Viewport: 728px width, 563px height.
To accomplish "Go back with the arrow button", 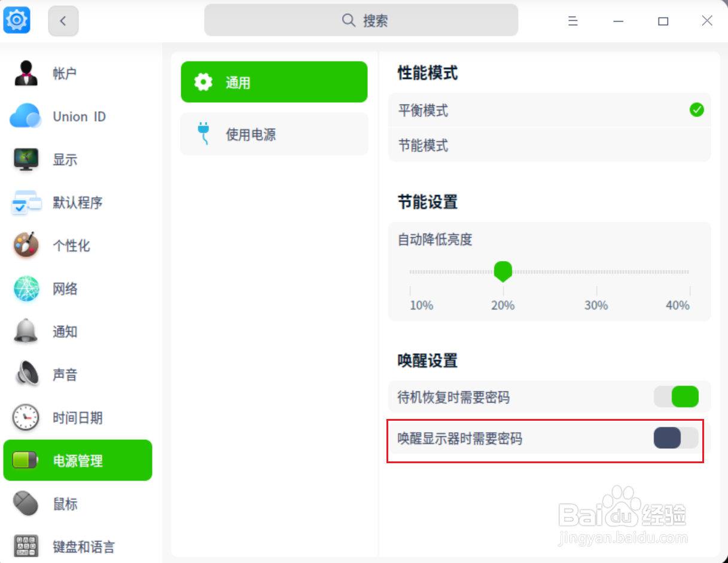I will click(63, 21).
